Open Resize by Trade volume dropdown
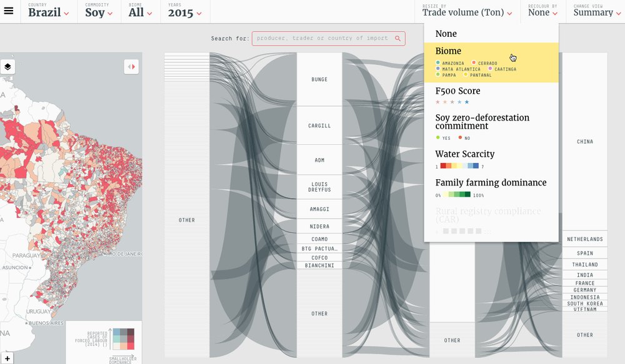Screen dimensions: 625x364 click(467, 11)
